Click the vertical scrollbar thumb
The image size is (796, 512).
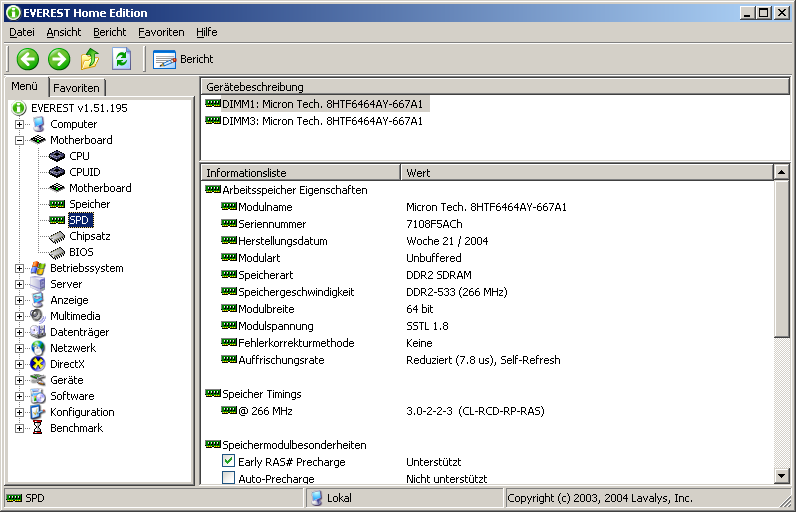pos(781,259)
